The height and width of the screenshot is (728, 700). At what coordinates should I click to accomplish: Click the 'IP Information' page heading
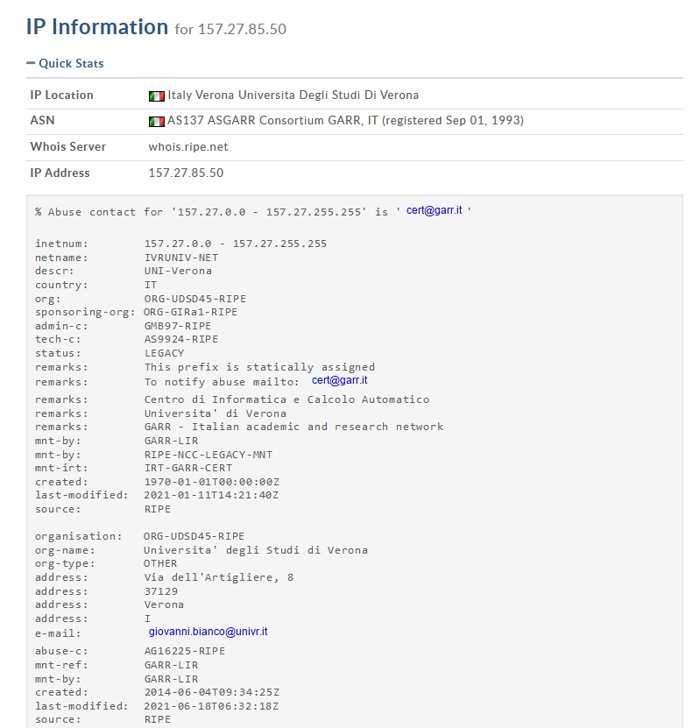97,27
